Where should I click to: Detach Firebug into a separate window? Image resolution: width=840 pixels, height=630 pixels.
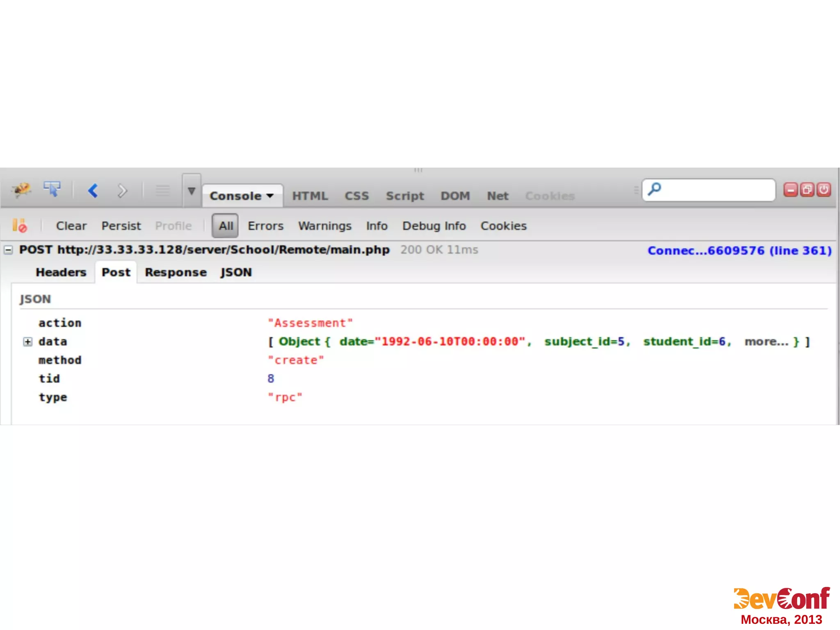click(x=807, y=190)
